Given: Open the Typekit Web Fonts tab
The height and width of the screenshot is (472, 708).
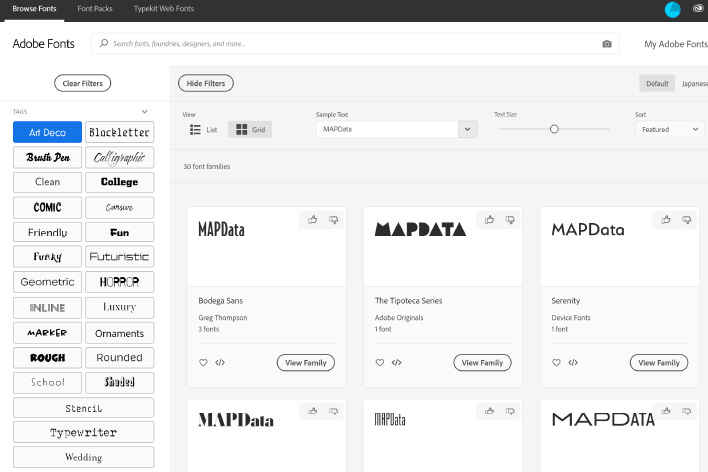Looking at the screenshot, I should (164, 9).
